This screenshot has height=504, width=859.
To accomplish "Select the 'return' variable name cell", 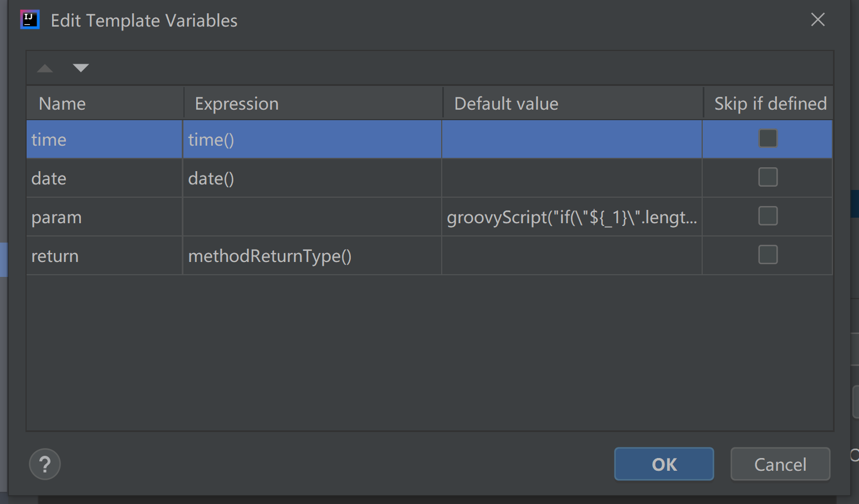I will pyautogui.click(x=104, y=256).
